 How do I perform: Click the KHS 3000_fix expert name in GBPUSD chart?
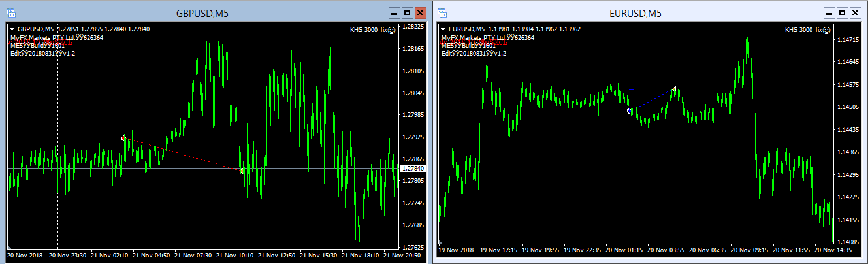coord(368,30)
